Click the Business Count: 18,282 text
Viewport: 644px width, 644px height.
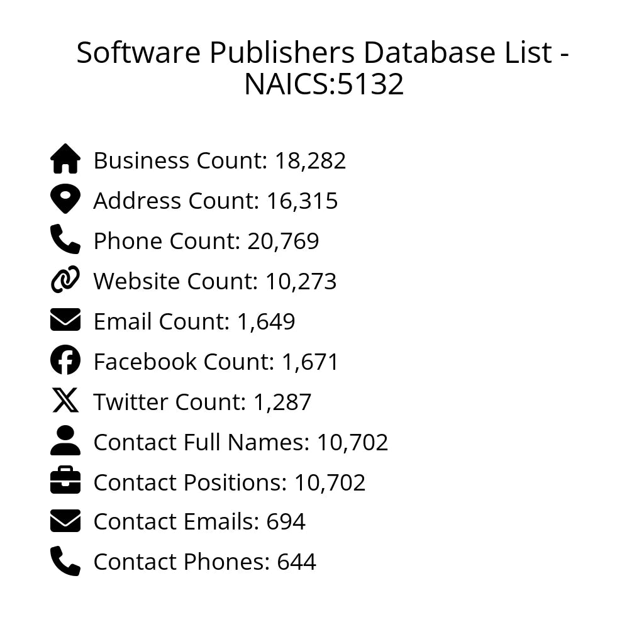tap(219, 160)
